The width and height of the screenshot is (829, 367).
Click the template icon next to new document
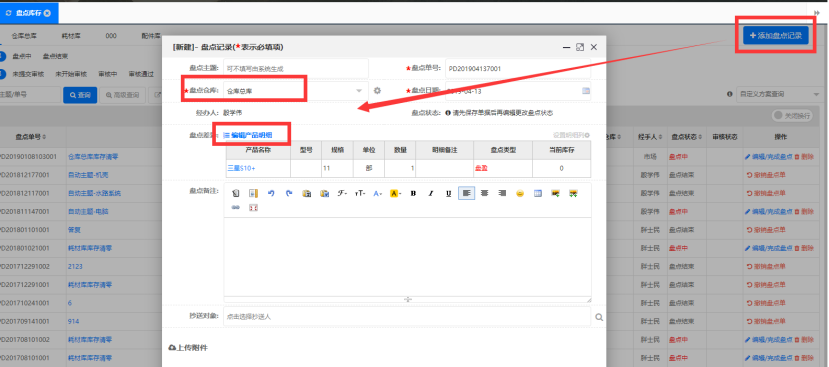tap(253, 194)
